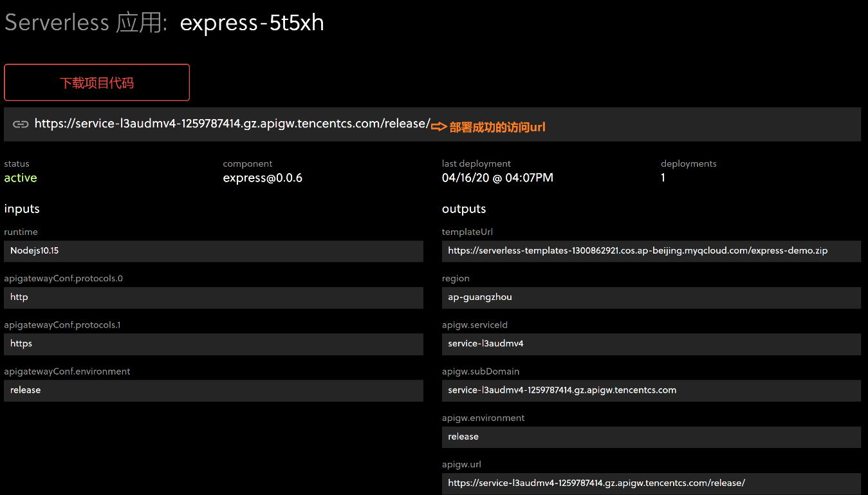Click the apigw.serviceId service-l3audmv4 field
The height and width of the screenshot is (495, 868).
point(651,344)
